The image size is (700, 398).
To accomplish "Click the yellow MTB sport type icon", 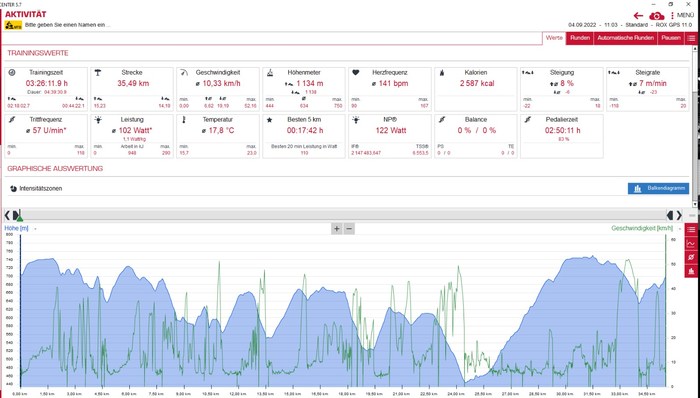I will point(13,25).
